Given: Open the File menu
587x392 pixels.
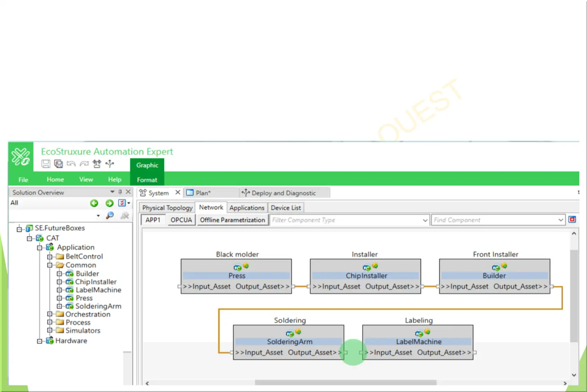Looking at the screenshot, I should click(x=23, y=180).
